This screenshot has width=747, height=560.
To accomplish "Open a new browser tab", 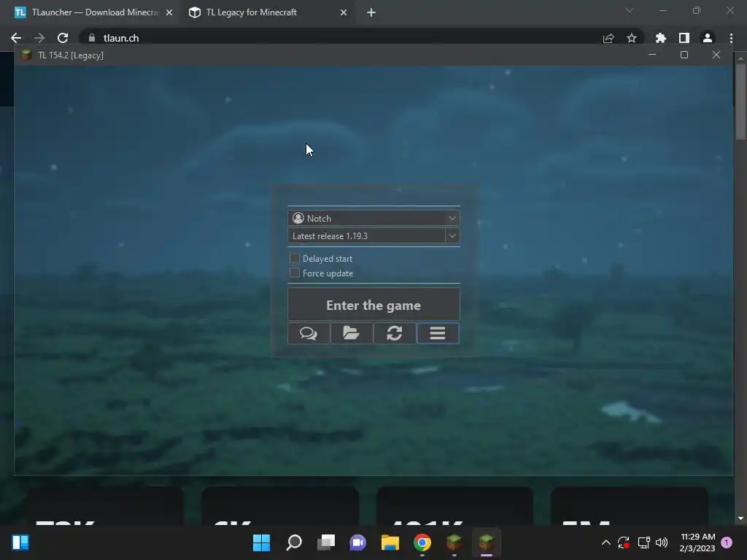I will pos(371,12).
